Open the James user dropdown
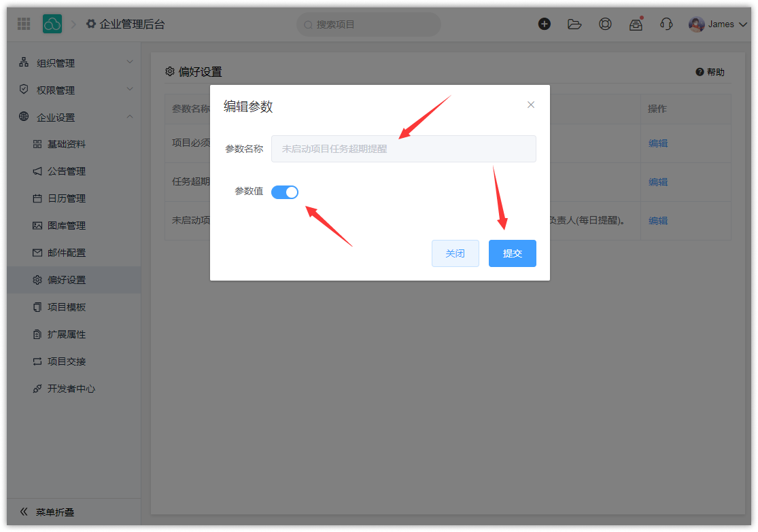The height and width of the screenshot is (532, 758). click(x=717, y=24)
